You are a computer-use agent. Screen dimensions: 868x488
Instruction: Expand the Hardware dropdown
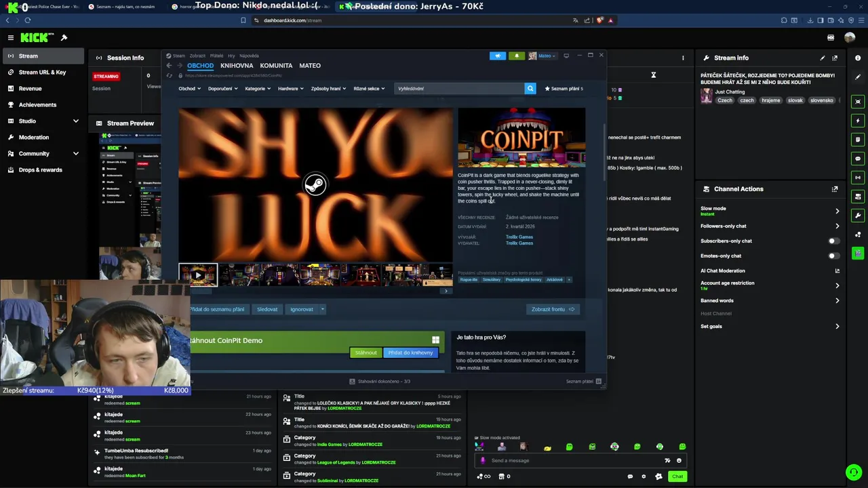tap(291, 89)
